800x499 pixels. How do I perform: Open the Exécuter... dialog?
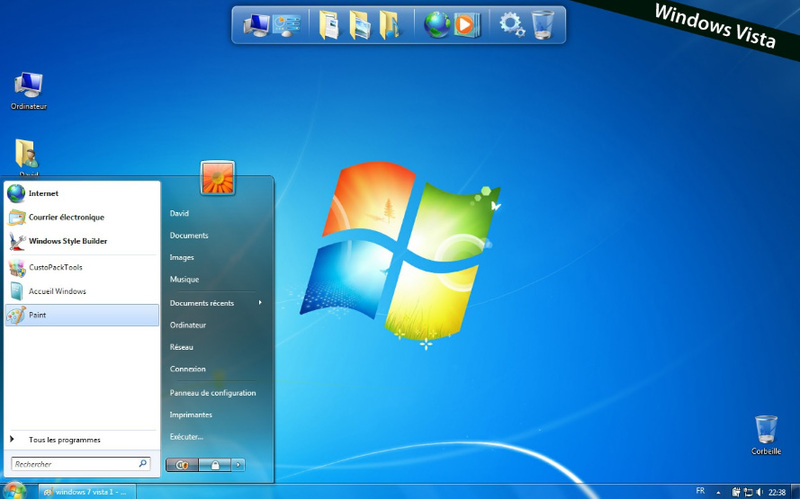(x=186, y=437)
